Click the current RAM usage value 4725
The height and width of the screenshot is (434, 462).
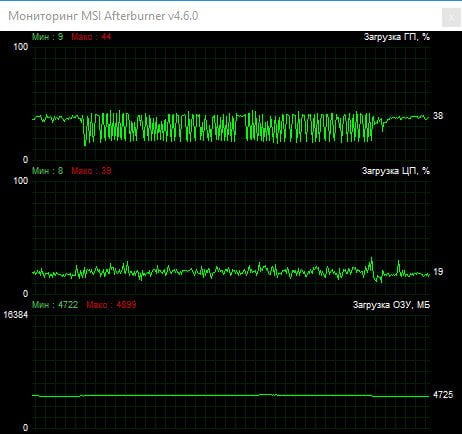coord(443,395)
